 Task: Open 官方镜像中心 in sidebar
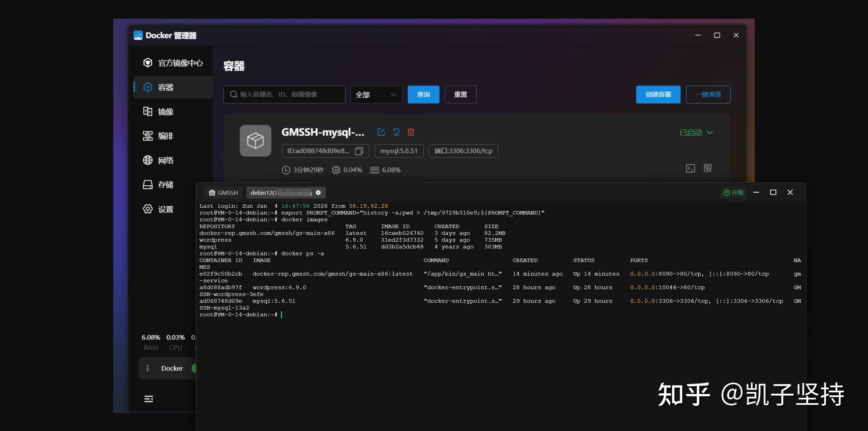173,63
